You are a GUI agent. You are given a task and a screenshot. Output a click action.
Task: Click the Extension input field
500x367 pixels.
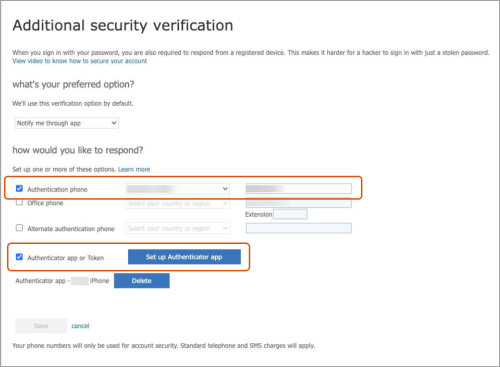tap(290, 214)
